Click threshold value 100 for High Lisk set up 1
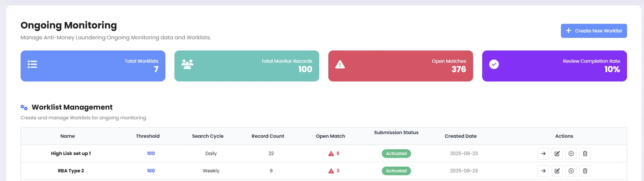This screenshot has height=181, width=644. tap(151, 154)
